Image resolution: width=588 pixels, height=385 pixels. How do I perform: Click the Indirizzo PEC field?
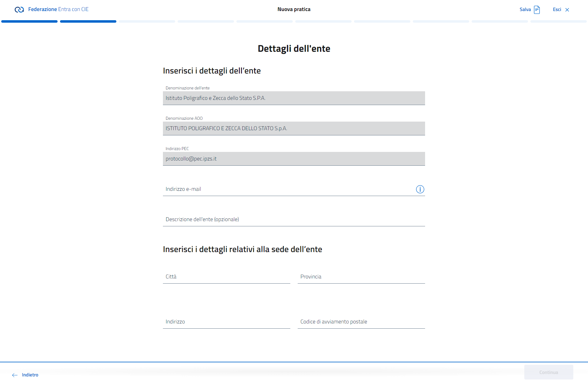pyautogui.click(x=293, y=159)
